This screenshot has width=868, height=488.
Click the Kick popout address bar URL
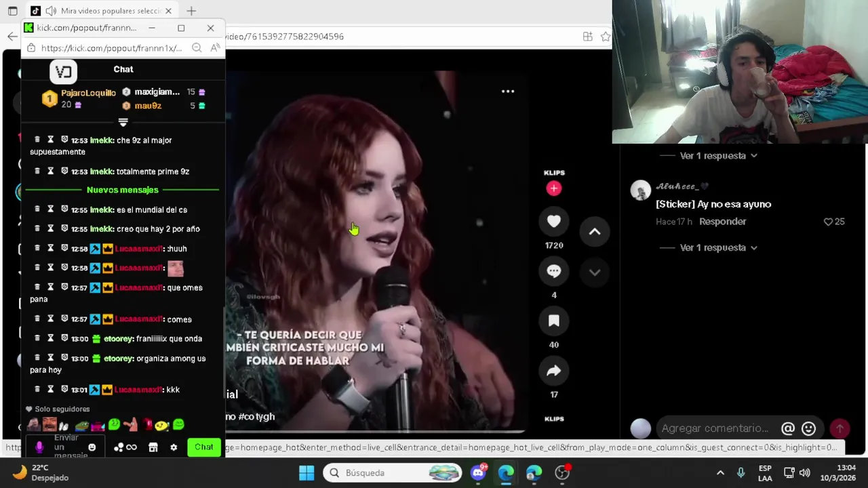(111, 48)
